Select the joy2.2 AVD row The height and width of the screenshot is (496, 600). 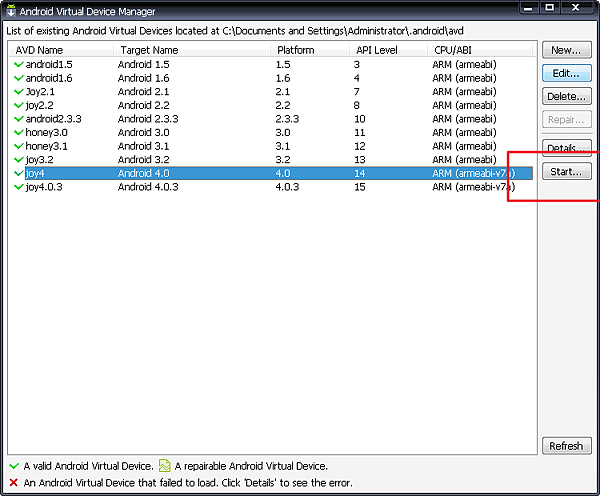point(270,105)
